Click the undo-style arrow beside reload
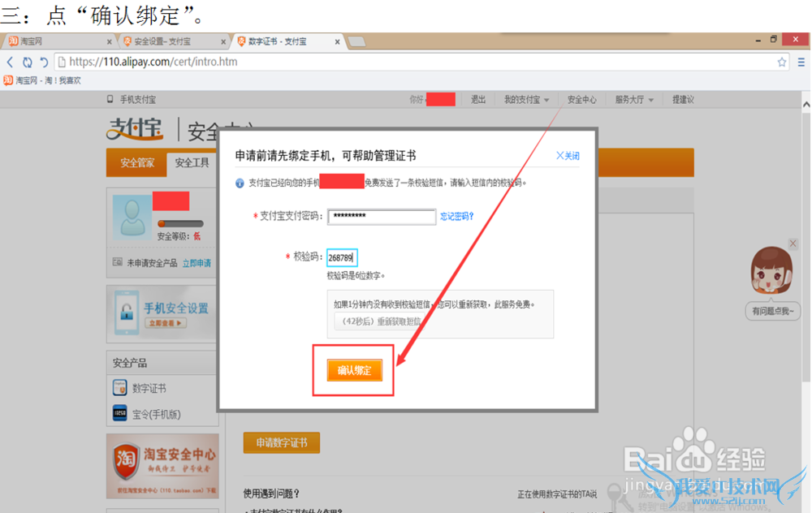Screen dimensions: 812x513 44,63
